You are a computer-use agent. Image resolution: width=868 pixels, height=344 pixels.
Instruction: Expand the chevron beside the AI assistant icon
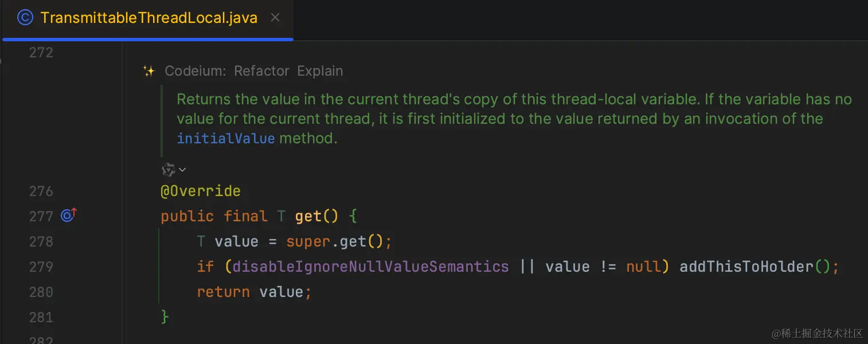[182, 170]
